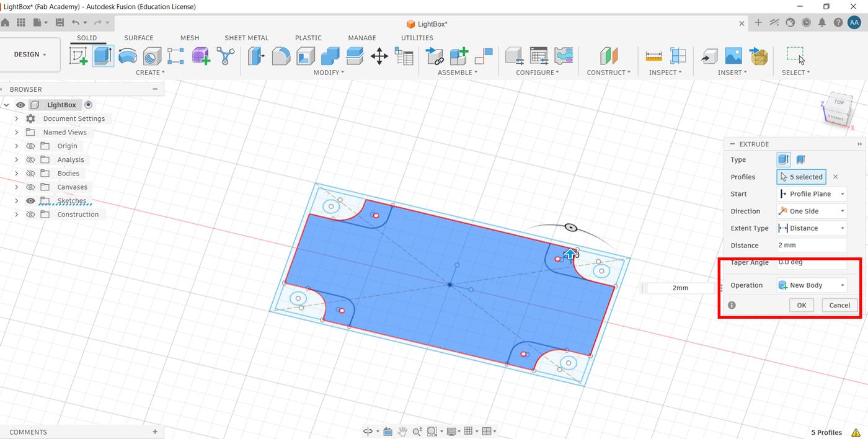Expand the Named Views node
Viewport: 868px width, 439px height.
17,133
